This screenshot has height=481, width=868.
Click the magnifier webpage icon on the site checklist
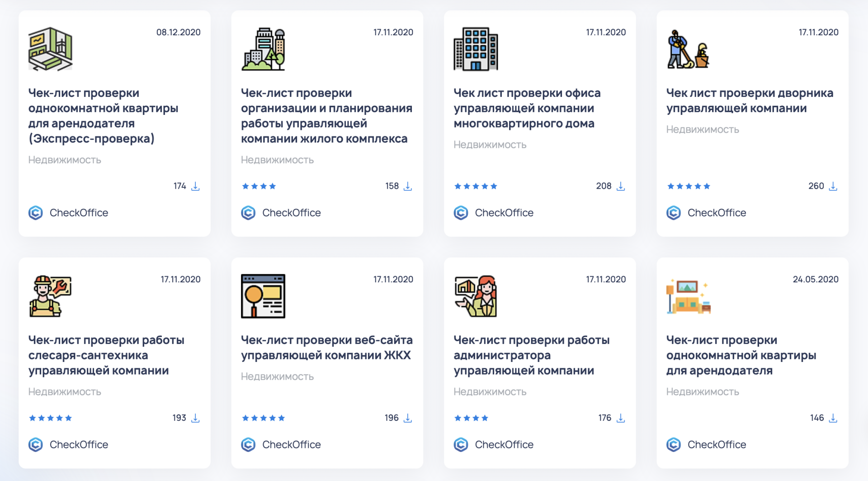(263, 296)
